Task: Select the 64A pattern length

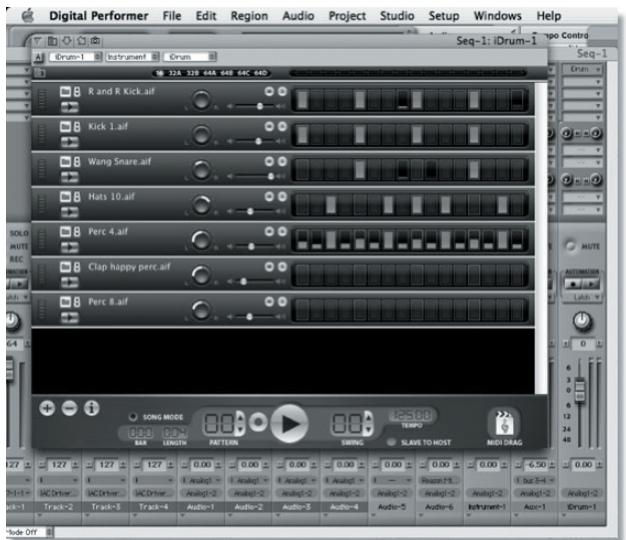Action: pyautogui.click(x=210, y=73)
